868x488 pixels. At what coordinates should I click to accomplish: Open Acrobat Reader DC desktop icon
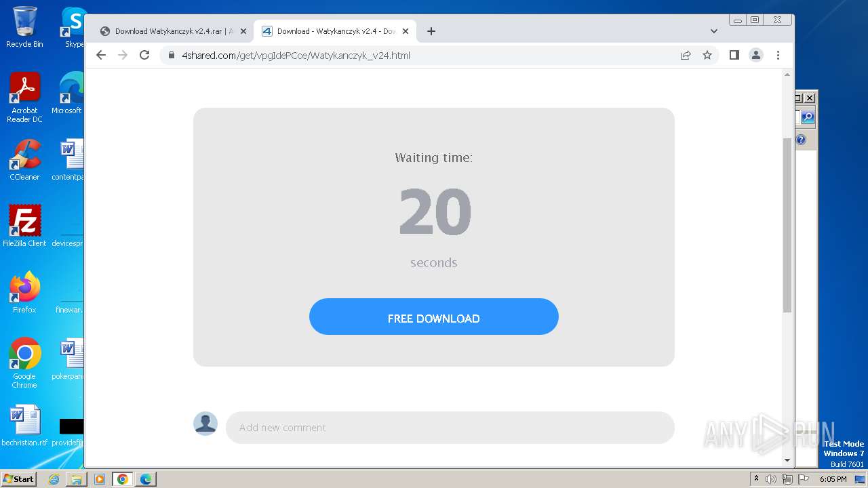(24, 98)
